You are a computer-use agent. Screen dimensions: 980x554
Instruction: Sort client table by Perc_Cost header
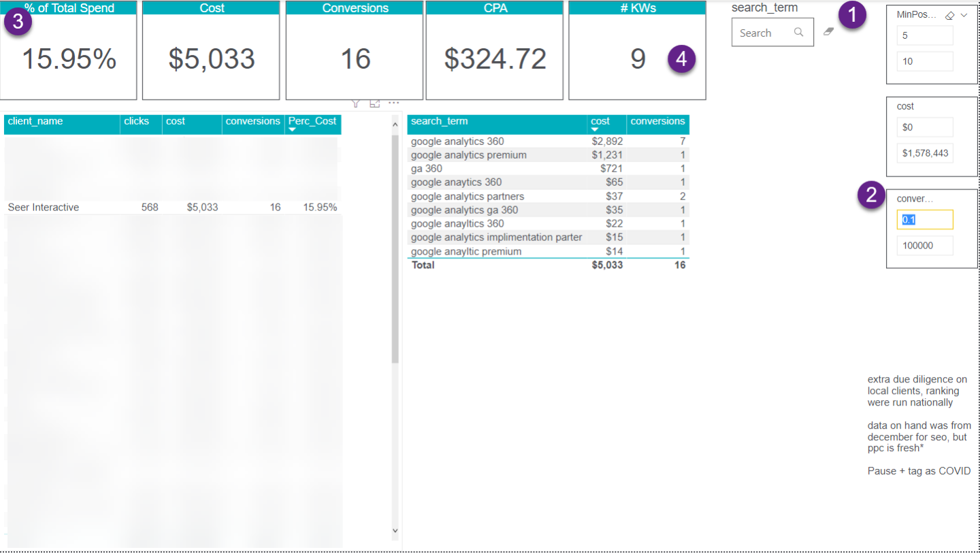(x=312, y=122)
